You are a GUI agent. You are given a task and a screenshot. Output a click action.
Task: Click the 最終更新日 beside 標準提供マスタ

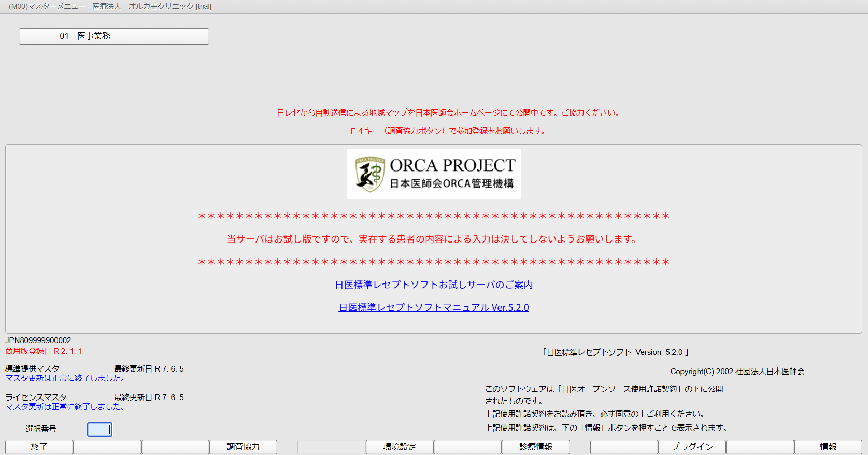coord(149,369)
